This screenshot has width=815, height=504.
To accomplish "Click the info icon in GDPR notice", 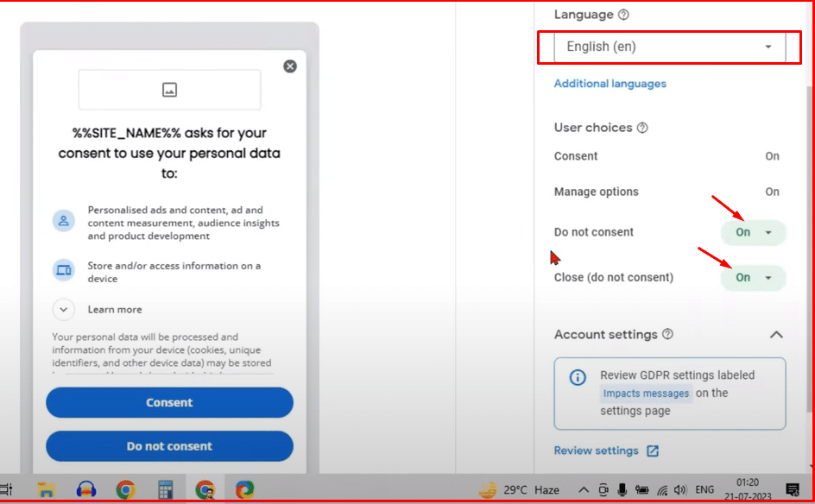I will (578, 377).
